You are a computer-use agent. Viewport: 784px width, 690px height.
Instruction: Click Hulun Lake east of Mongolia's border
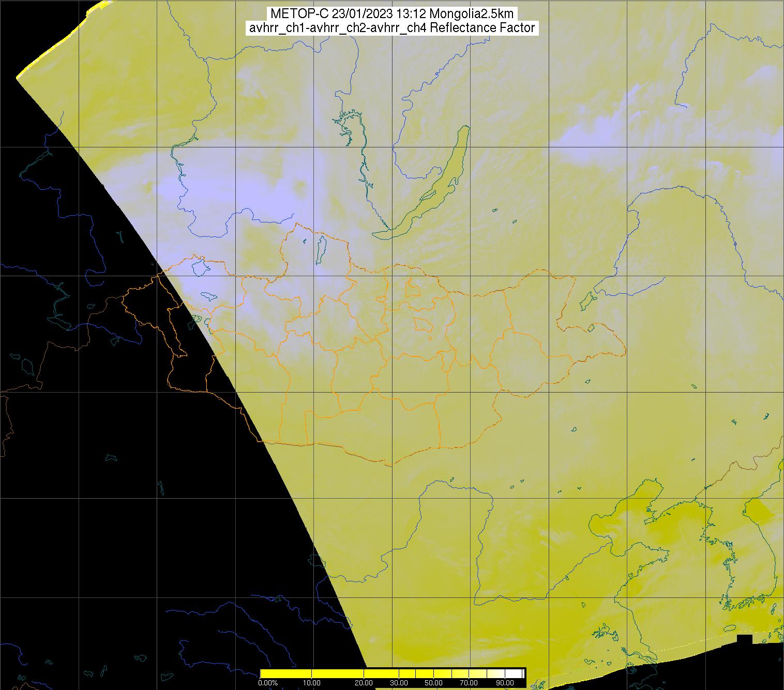588,300
